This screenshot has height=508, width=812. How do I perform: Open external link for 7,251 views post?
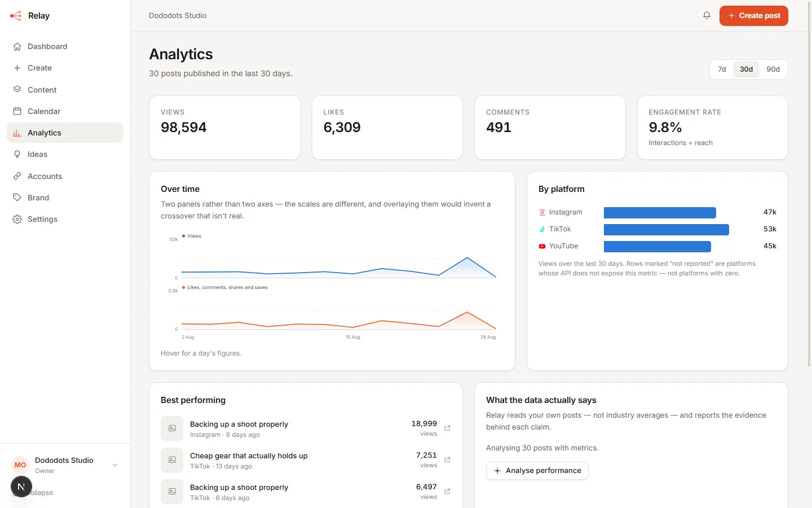447,460
